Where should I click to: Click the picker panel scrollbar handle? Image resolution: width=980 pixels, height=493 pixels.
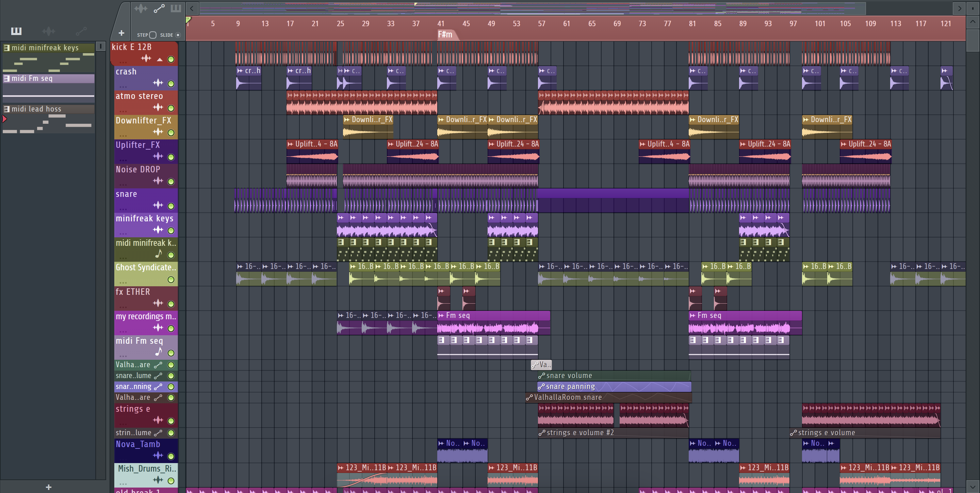[x=100, y=46]
